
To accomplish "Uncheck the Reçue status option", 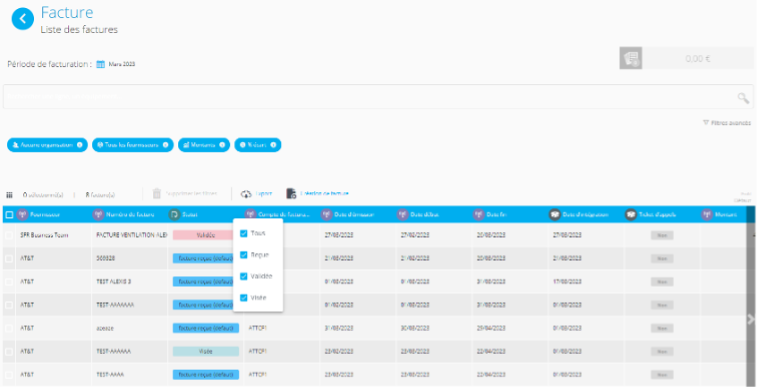I will [x=244, y=255].
